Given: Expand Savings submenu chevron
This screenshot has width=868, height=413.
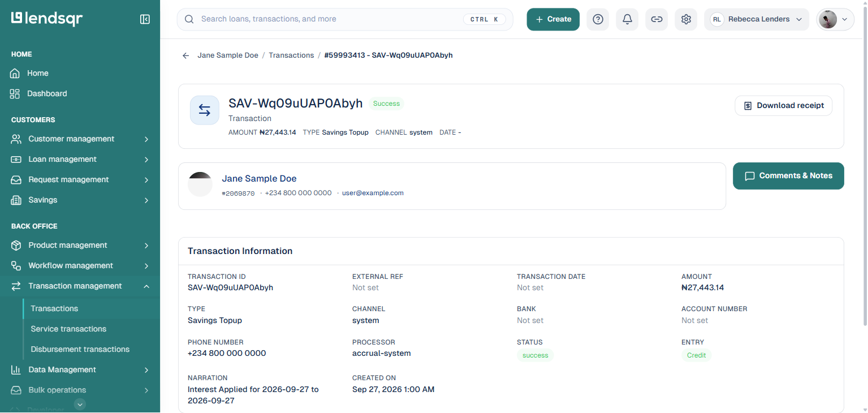Looking at the screenshot, I should tap(146, 200).
